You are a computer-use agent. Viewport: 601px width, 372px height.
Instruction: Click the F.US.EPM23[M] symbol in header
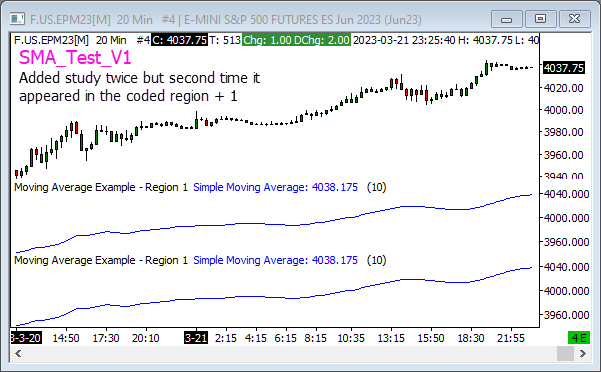[51, 40]
